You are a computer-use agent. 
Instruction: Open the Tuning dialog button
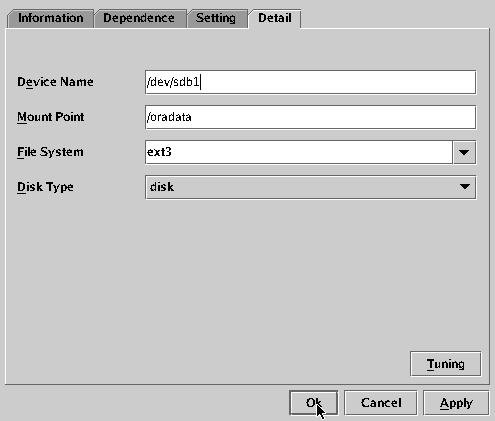pyautogui.click(x=446, y=364)
